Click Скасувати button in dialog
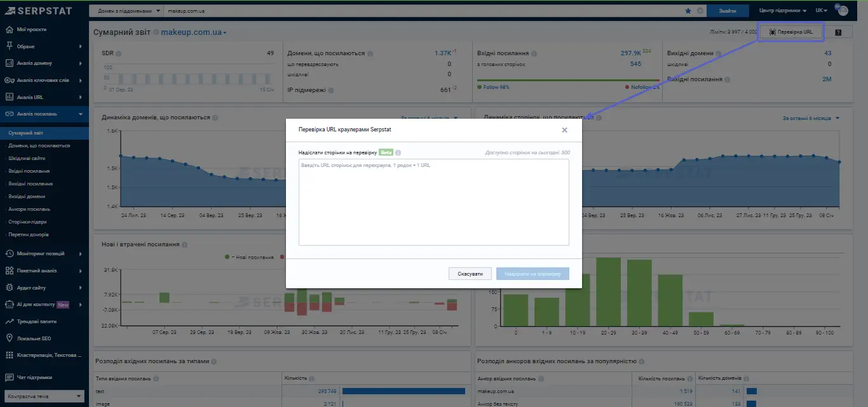Screen dimensions: 868x407 tap(470, 274)
